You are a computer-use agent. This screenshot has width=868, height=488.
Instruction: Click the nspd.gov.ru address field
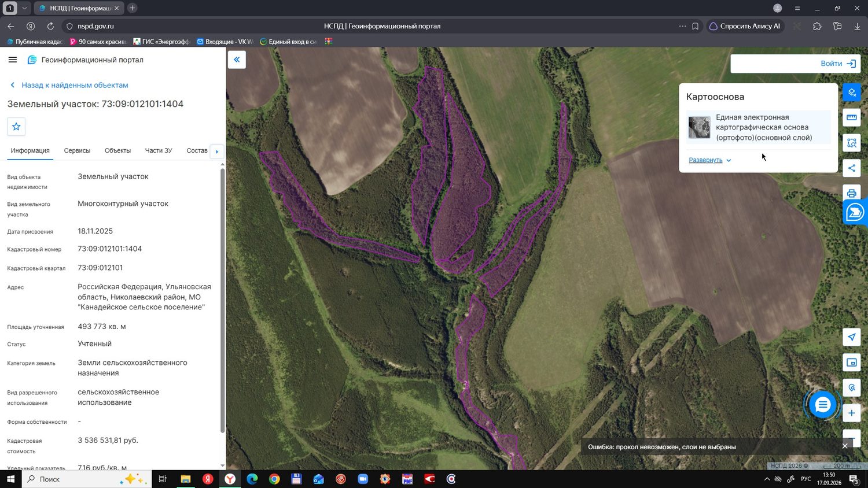[95, 26]
